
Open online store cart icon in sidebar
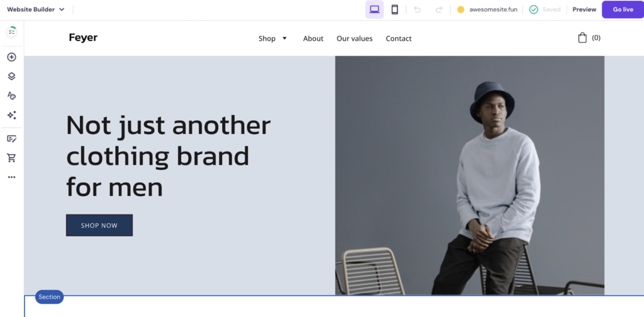click(11, 158)
